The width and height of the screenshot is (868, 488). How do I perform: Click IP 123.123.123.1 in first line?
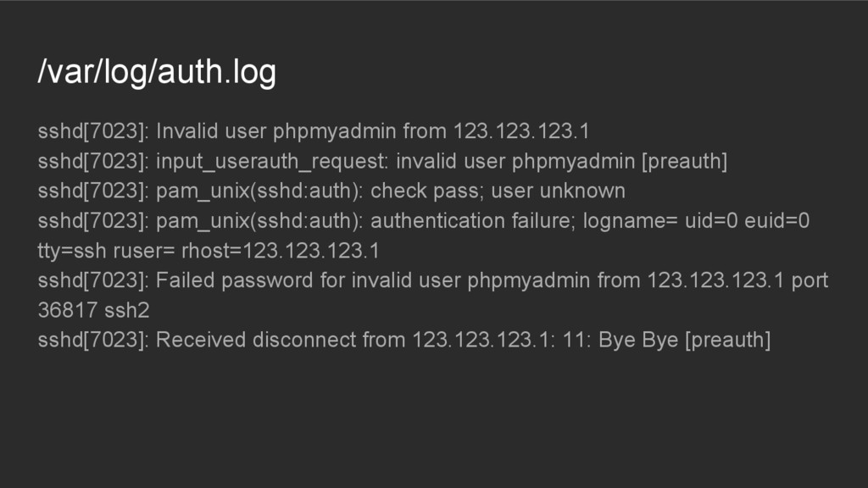(x=521, y=131)
